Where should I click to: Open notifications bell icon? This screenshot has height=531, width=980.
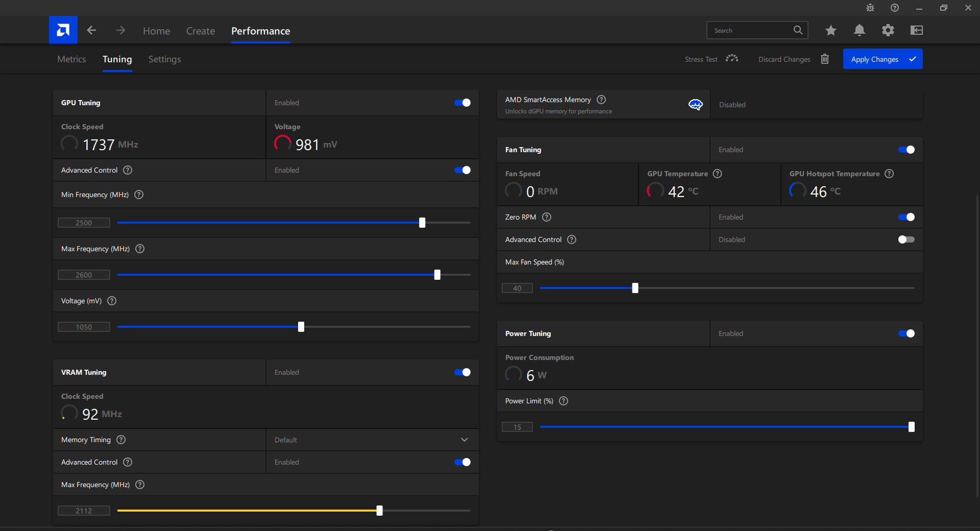(859, 31)
